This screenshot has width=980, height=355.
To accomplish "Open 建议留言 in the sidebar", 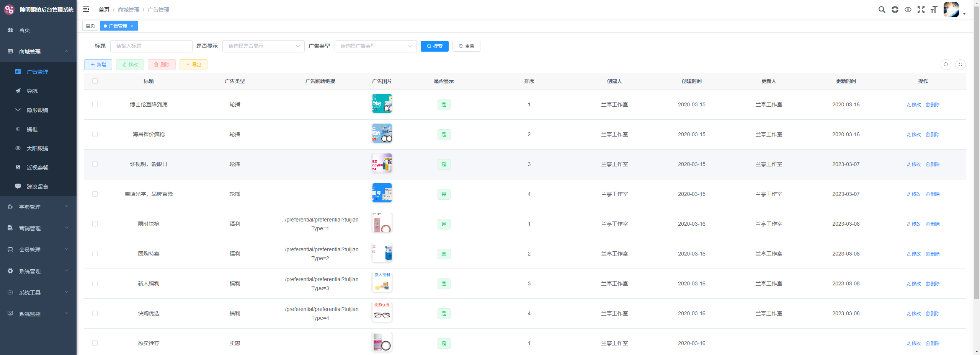I will click(x=38, y=186).
